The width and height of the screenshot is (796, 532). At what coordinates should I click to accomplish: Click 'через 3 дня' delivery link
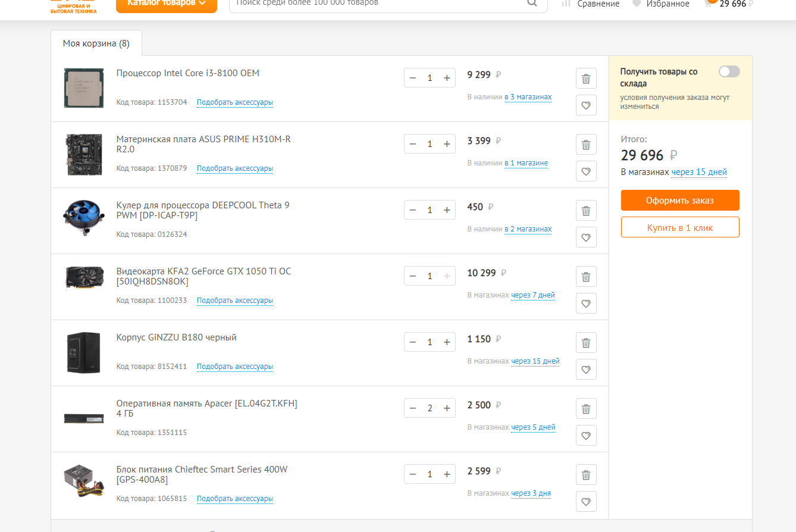pos(531,493)
